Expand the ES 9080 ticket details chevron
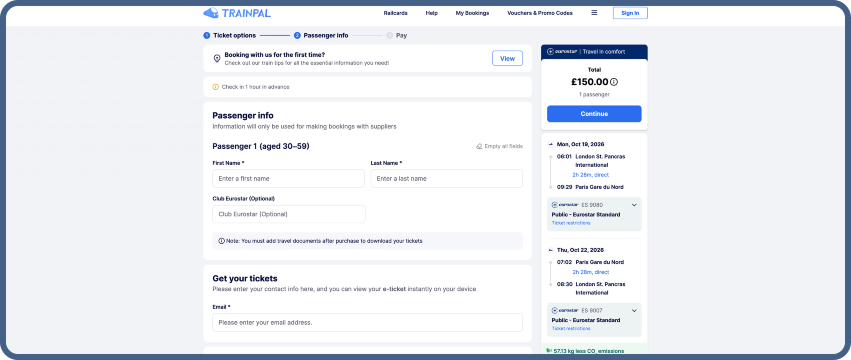The width and height of the screenshot is (851, 360). 634,205
